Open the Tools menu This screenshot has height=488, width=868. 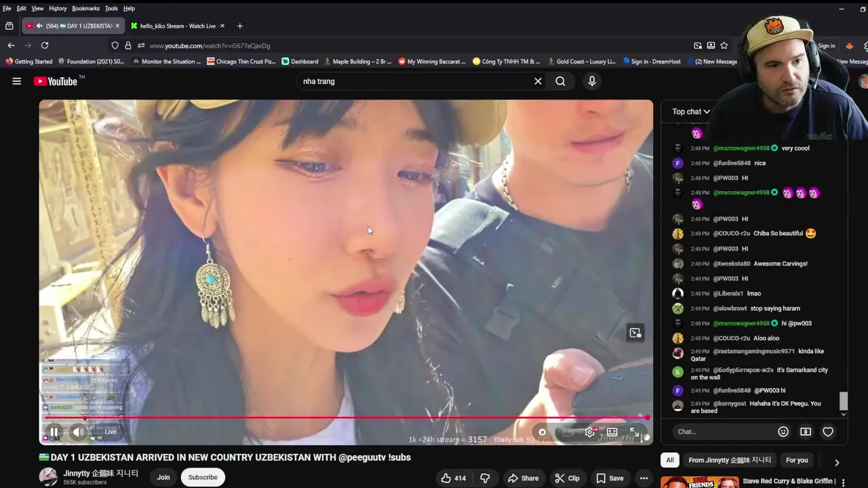[111, 8]
